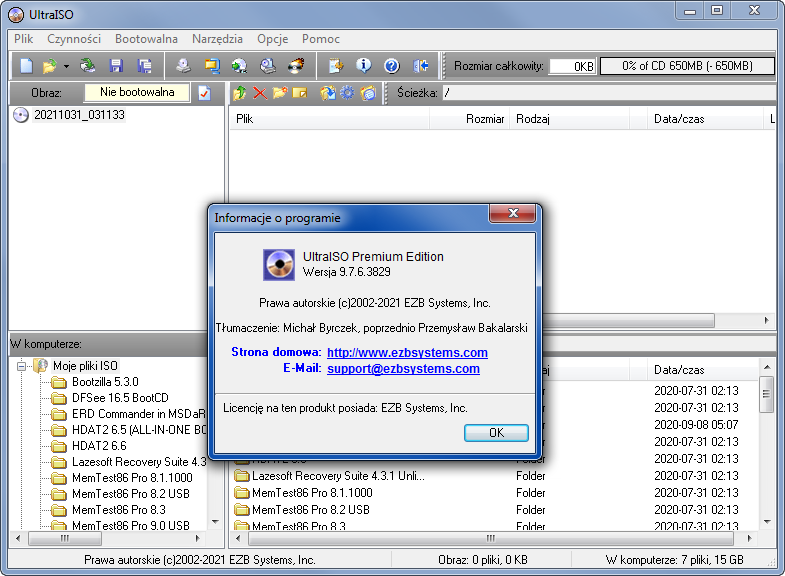Click upper file list horizontal scroll right arrow
This screenshot has height=576, width=785.
tap(766, 320)
